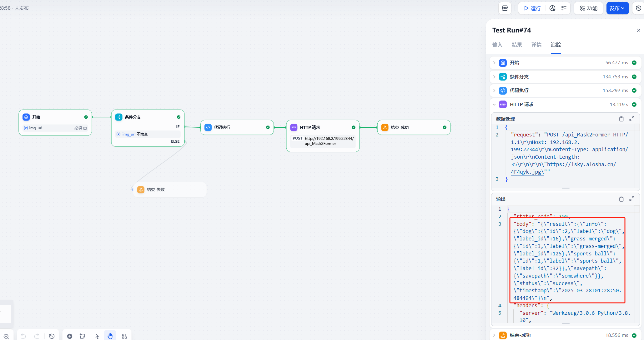
Task: Click the 运行 run button
Action: (x=532, y=8)
